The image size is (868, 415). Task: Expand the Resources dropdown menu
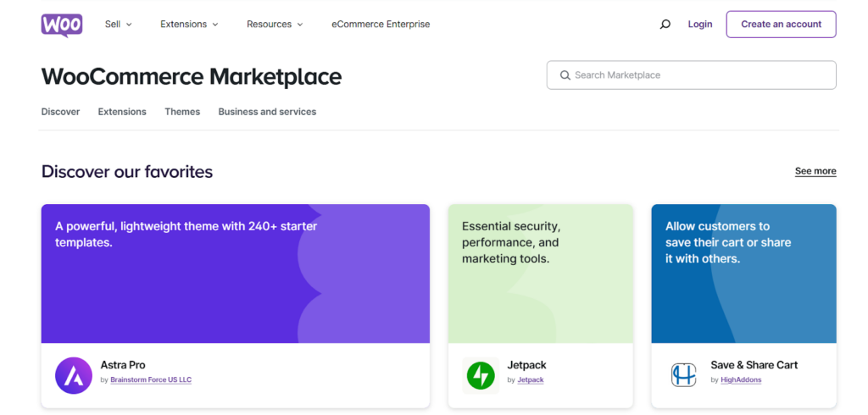coord(275,25)
